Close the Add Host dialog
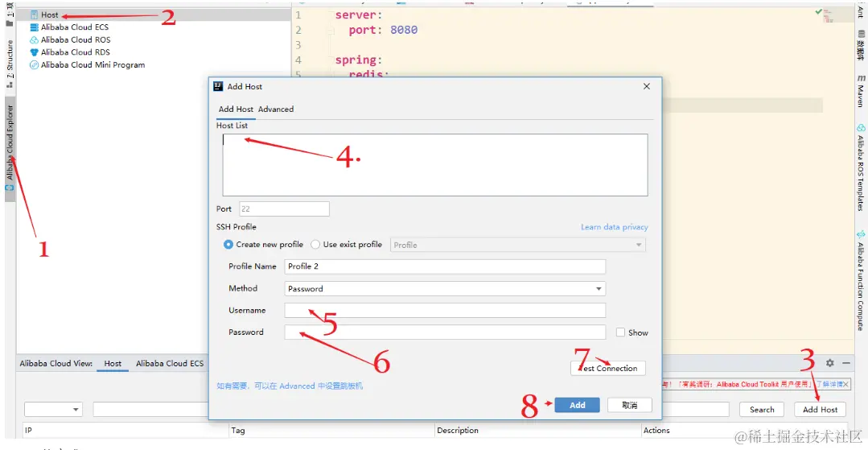This screenshot has height=450, width=868. (x=646, y=86)
